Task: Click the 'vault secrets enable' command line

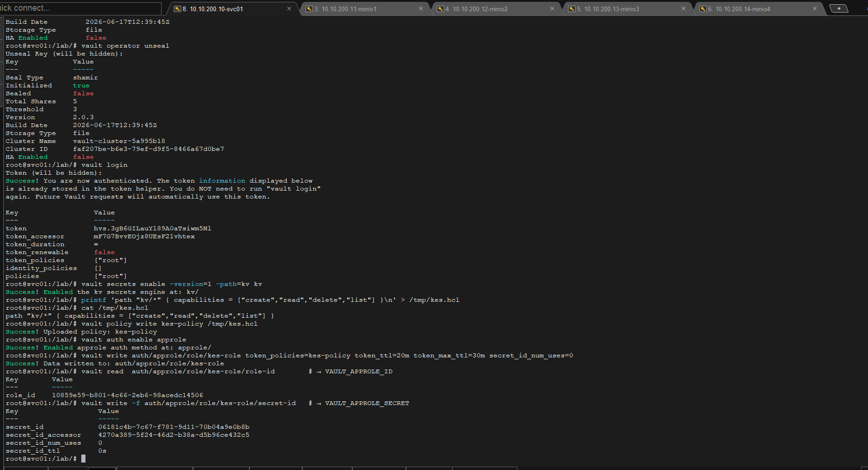Action: click(134, 284)
